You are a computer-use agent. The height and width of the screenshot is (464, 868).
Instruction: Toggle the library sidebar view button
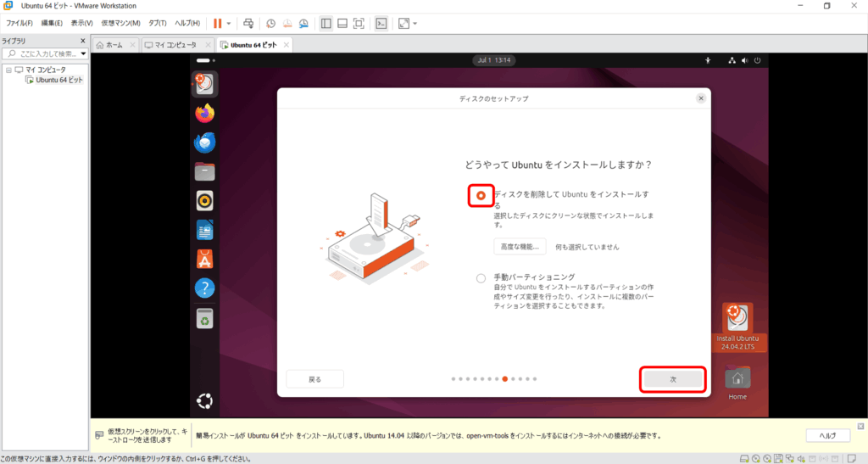click(326, 24)
